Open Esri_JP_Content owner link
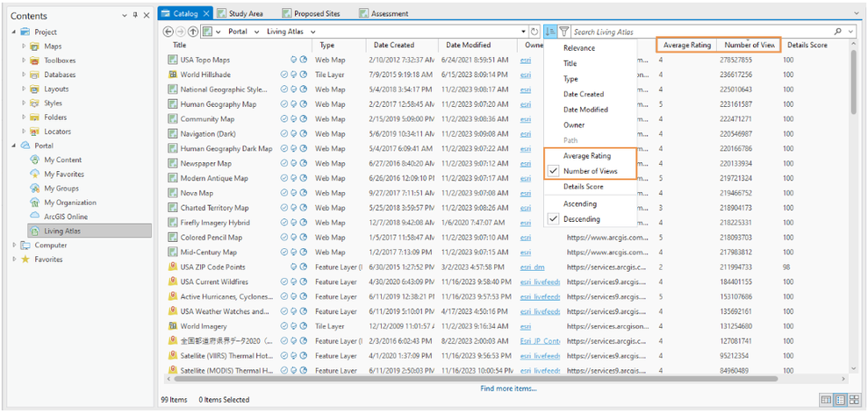 tap(540, 341)
